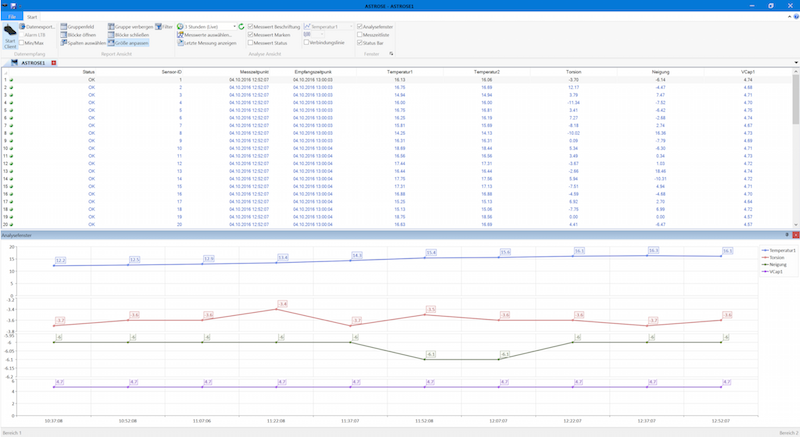This screenshot has width=800, height=437.
Task: Open the File menu
Action: (12, 17)
